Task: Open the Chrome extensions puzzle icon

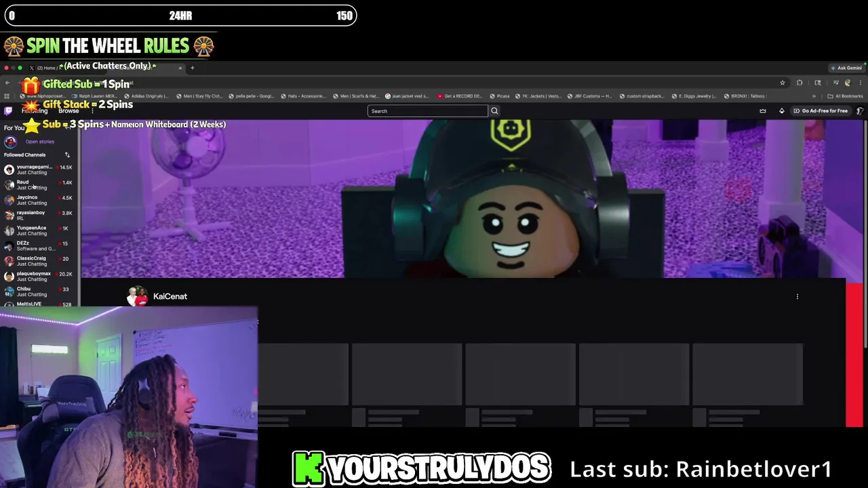Action: tap(800, 83)
